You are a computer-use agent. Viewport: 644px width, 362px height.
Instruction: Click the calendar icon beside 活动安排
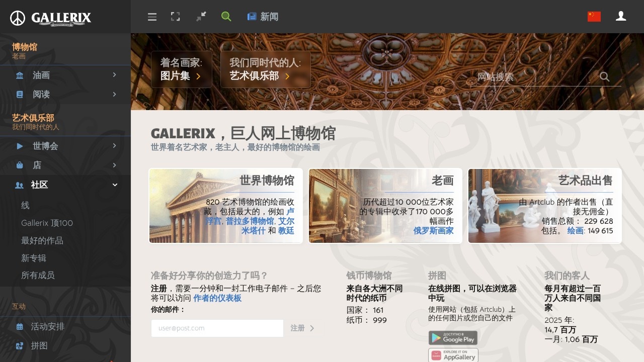click(x=19, y=326)
